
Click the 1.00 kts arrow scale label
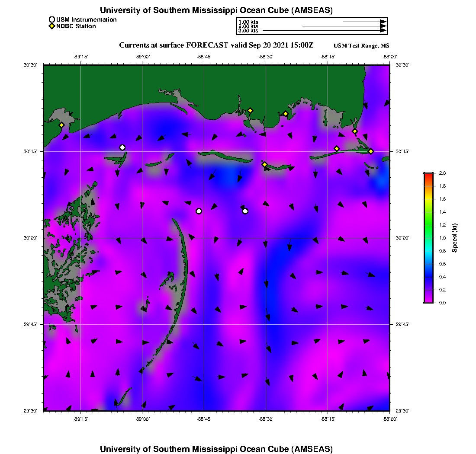pyautogui.click(x=248, y=22)
